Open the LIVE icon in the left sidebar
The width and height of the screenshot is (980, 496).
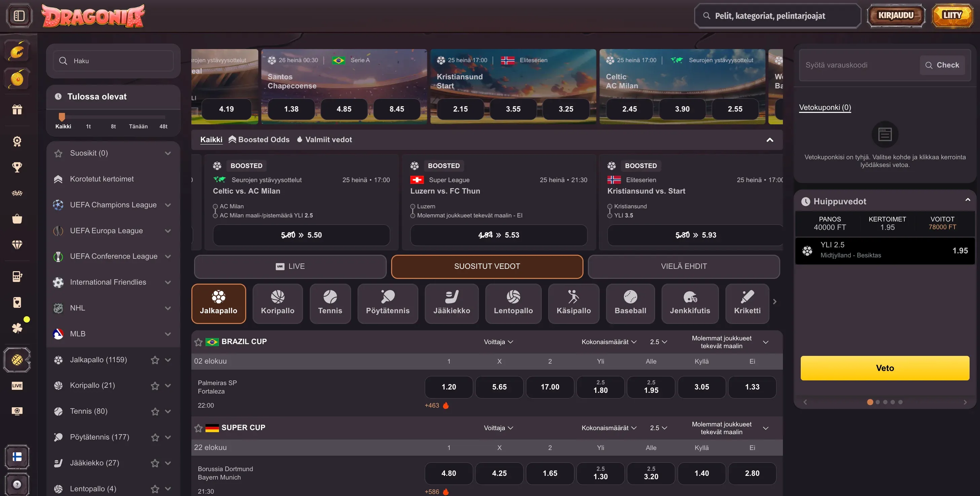[x=17, y=385]
